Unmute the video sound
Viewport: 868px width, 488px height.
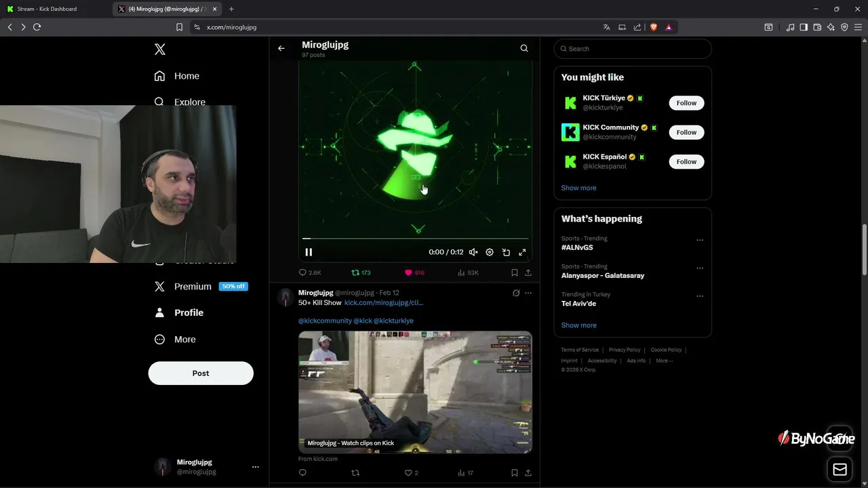(473, 252)
